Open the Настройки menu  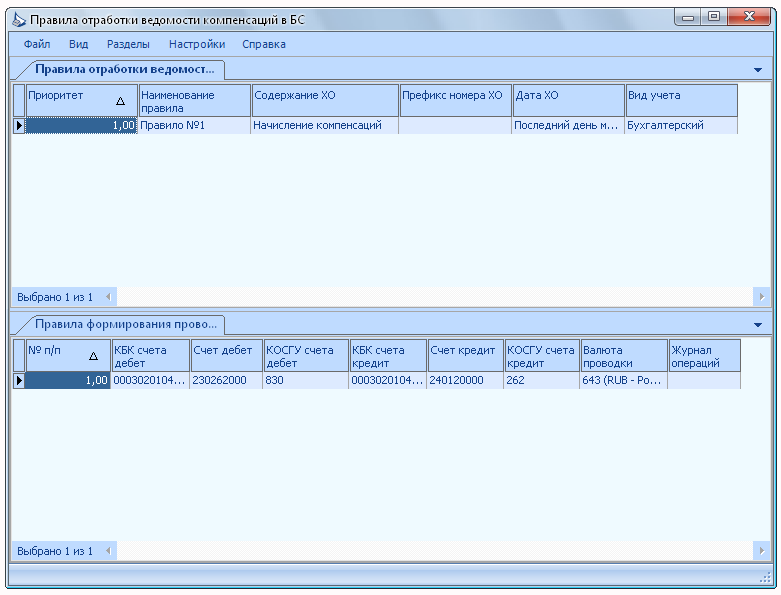197,44
